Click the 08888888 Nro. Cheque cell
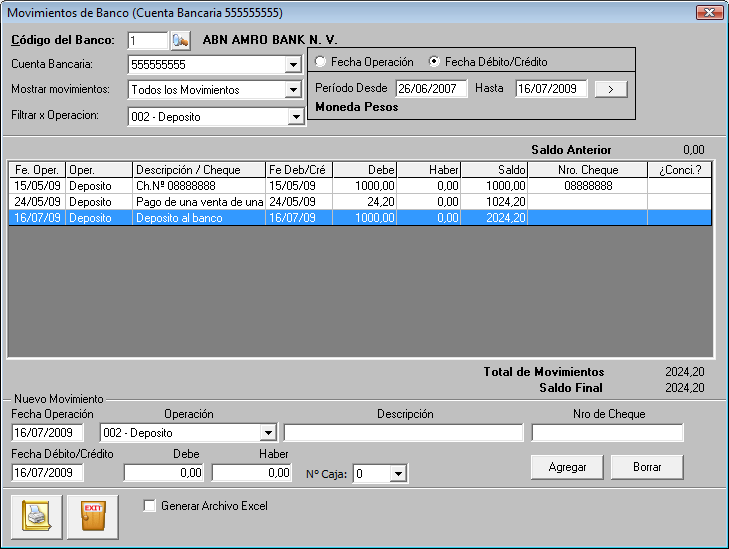Screen dimensions: 729x549 pyautogui.click(x=588, y=186)
